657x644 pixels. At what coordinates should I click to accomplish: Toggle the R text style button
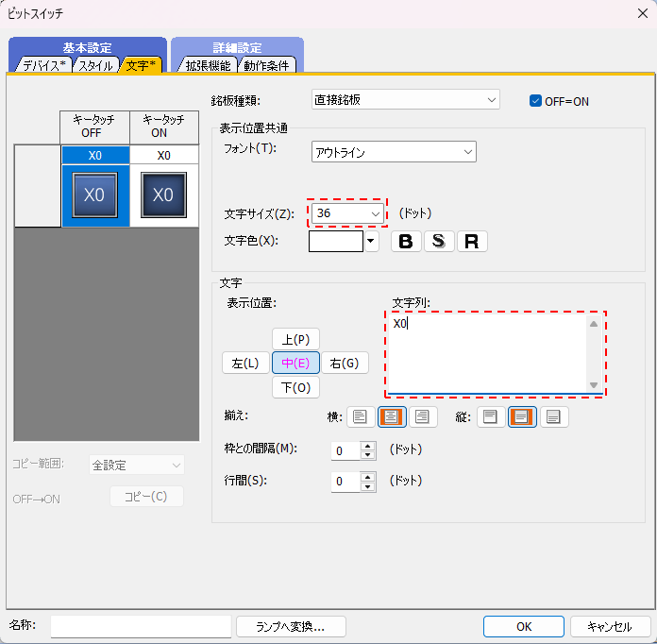coord(471,241)
